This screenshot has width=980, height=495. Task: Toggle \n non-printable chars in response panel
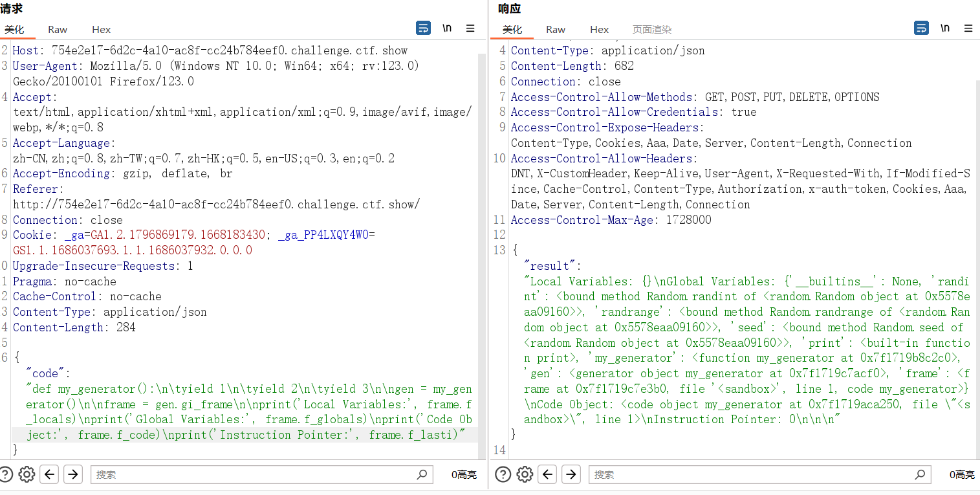[945, 28]
